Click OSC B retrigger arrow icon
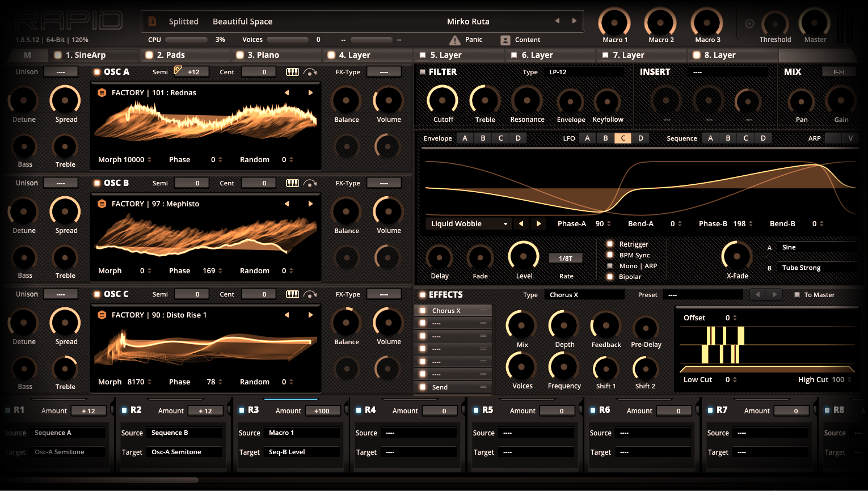This screenshot has height=491, width=868. point(310,183)
